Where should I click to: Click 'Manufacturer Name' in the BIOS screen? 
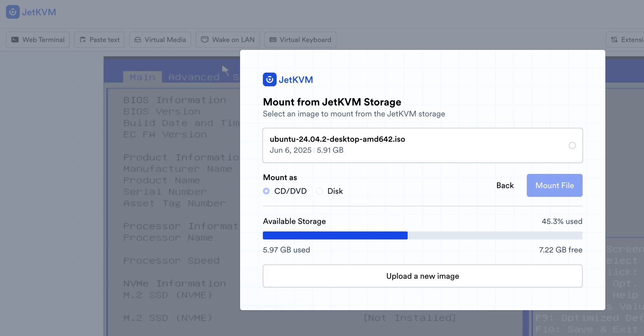(178, 169)
